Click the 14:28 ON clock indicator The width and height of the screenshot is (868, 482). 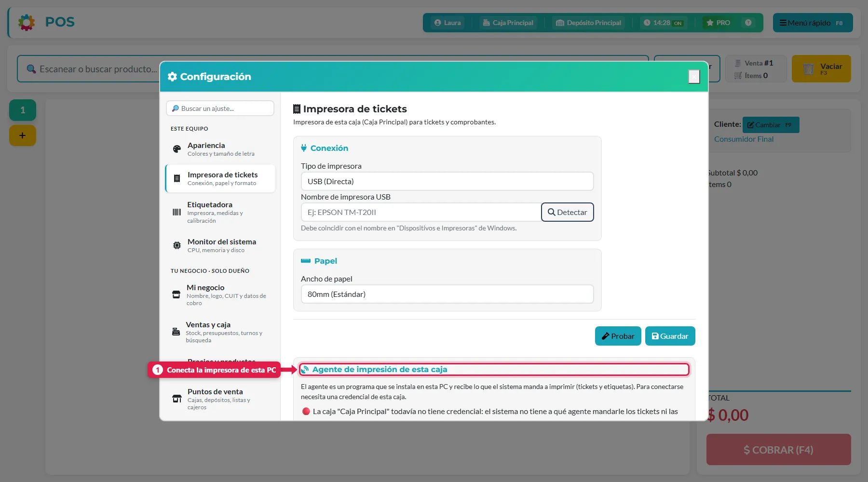(x=664, y=23)
